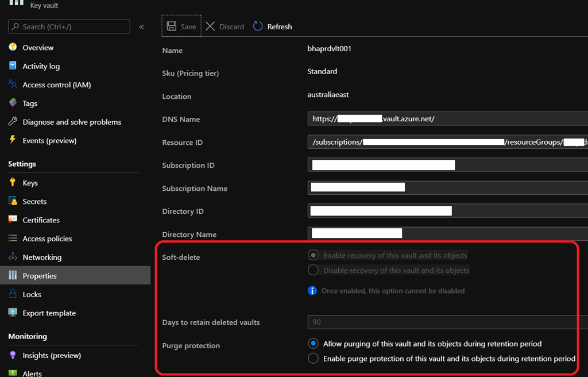Open Networking settings page
The width and height of the screenshot is (588, 377).
42,257
